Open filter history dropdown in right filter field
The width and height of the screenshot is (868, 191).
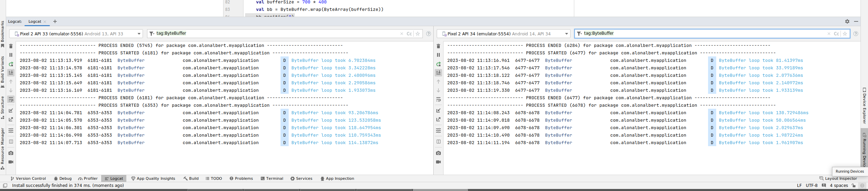tap(579, 34)
